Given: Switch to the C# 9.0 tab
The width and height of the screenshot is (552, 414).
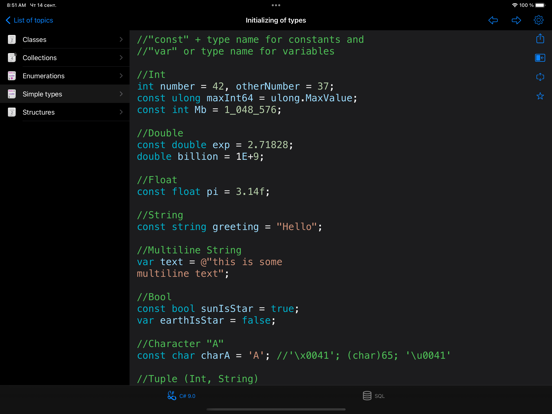Looking at the screenshot, I should pos(181,396).
